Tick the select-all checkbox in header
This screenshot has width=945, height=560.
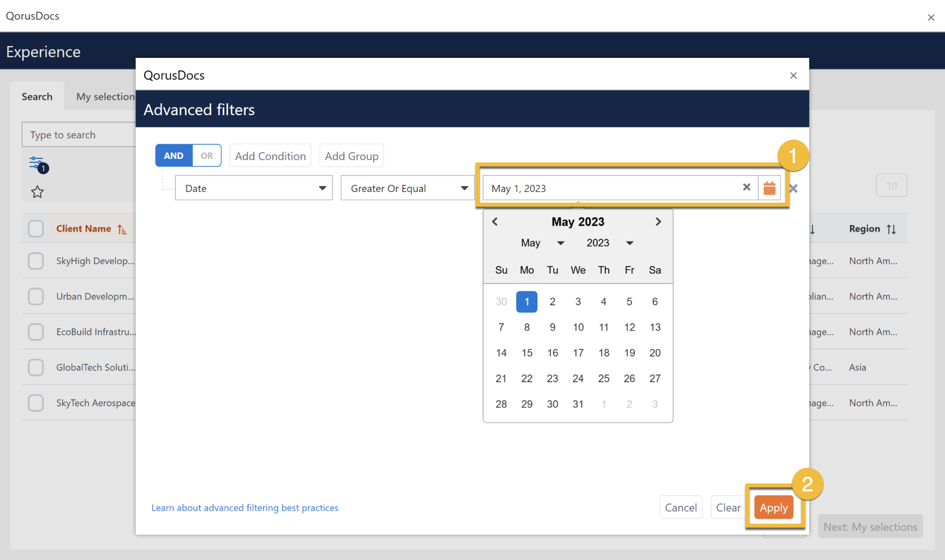click(x=36, y=229)
